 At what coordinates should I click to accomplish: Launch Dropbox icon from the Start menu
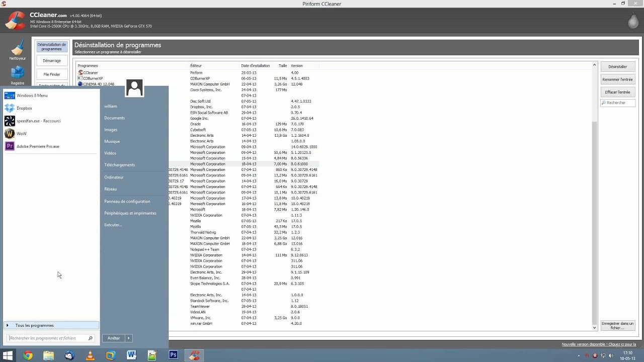[10, 108]
